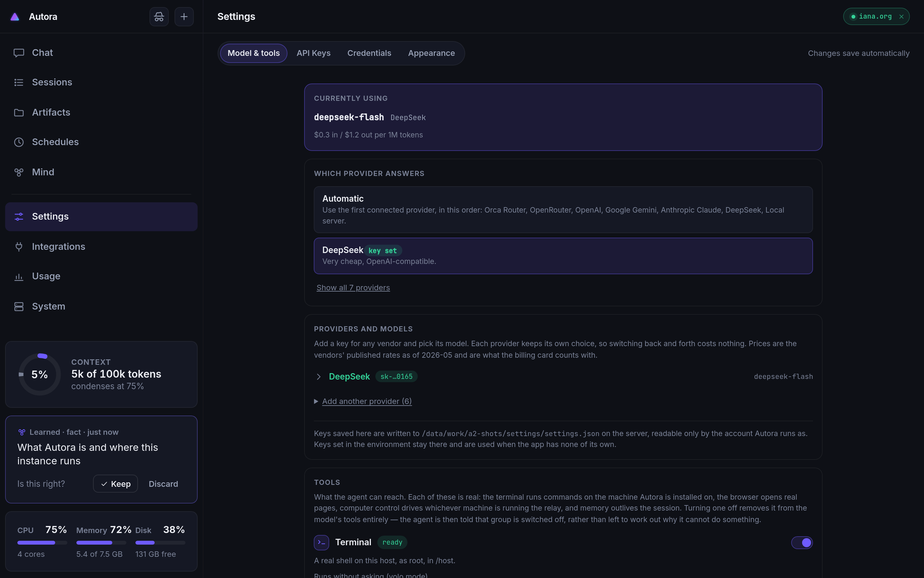
Task: Click the Artifacts folder icon
Action: pyautogui.click(x=19, y=112)
